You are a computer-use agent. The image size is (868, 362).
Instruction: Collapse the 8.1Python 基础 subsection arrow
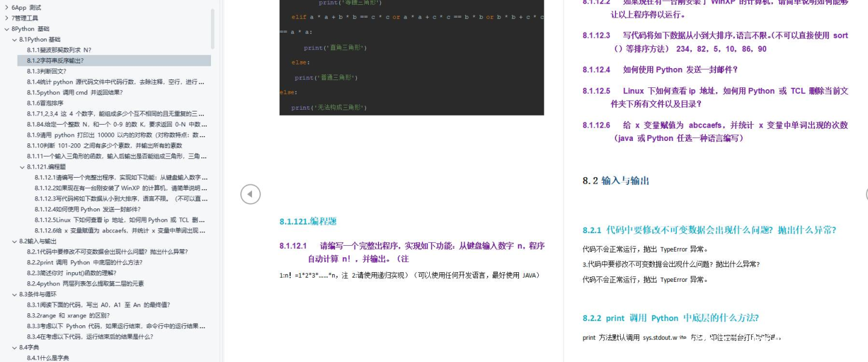[x=14, y=40]
